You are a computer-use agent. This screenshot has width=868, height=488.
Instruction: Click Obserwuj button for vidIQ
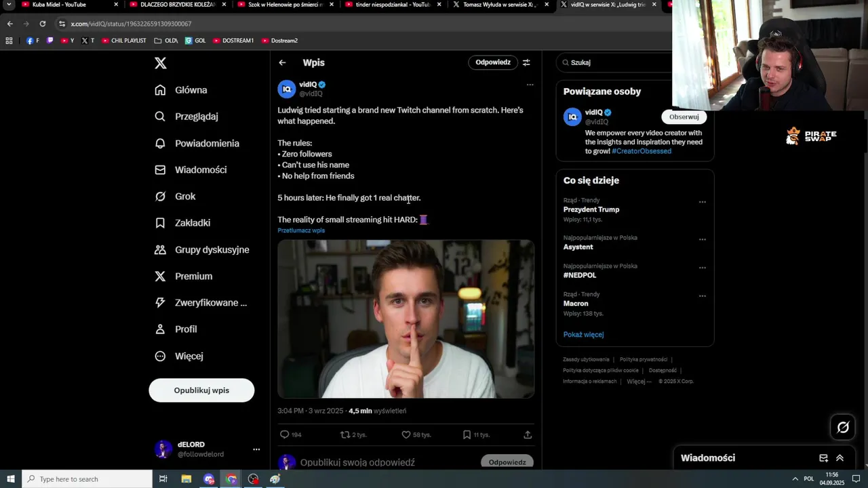coord(684,117)
